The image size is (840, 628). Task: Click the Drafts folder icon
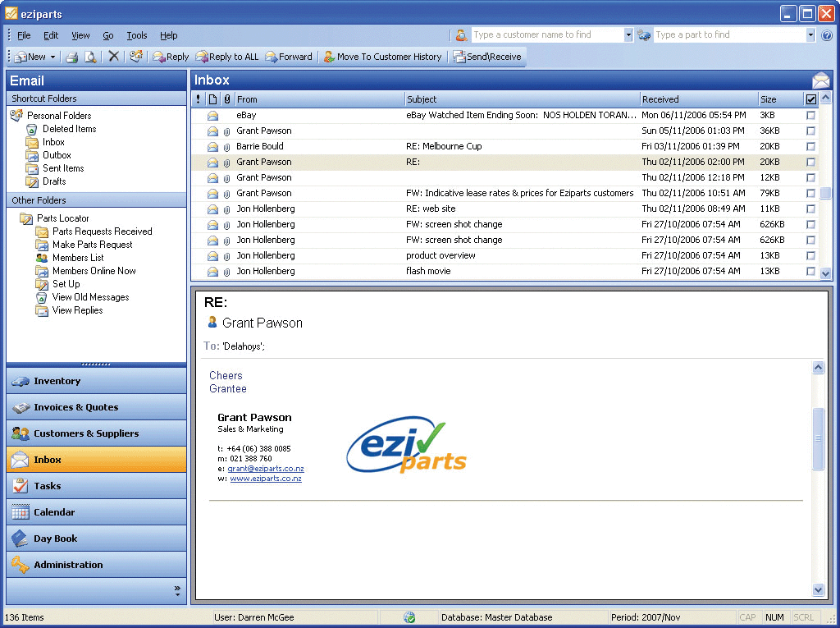click(x=32, y=181)
